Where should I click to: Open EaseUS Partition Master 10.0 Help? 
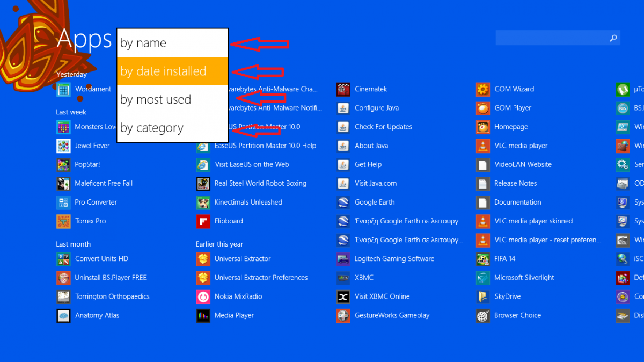click(257, 146)
